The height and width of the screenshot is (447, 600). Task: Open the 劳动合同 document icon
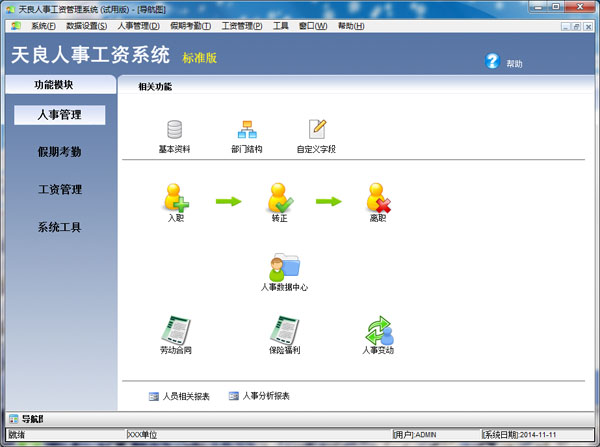(x=176, y=330)
